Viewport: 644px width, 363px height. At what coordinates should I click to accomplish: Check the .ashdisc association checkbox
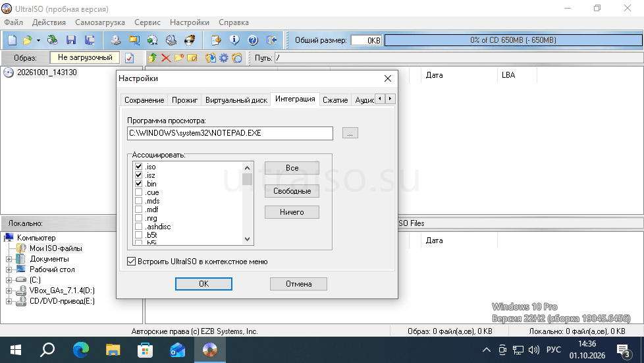point(138,227)
